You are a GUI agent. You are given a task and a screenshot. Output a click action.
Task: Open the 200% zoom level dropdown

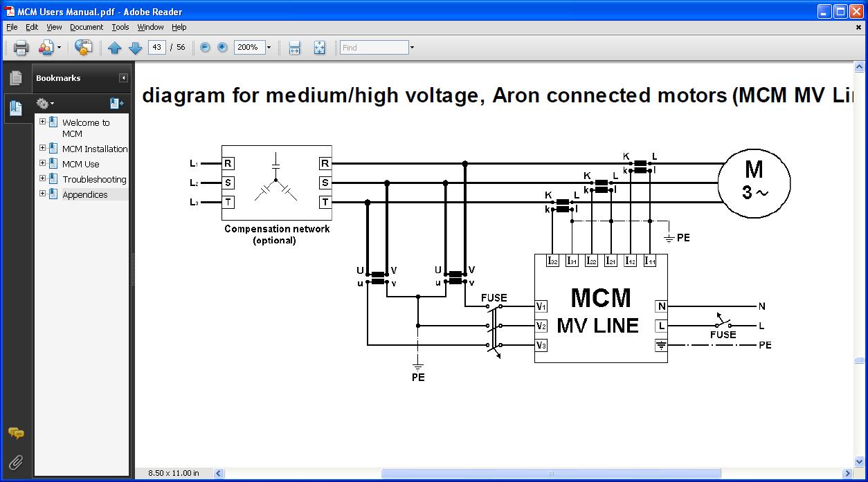(x=269, y=48)
